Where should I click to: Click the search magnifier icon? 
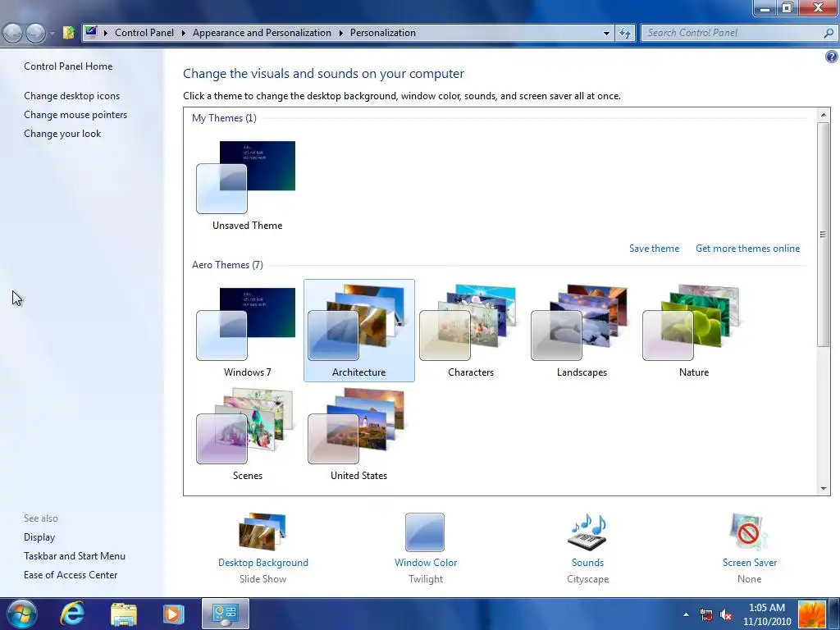(x=829, y=33)
